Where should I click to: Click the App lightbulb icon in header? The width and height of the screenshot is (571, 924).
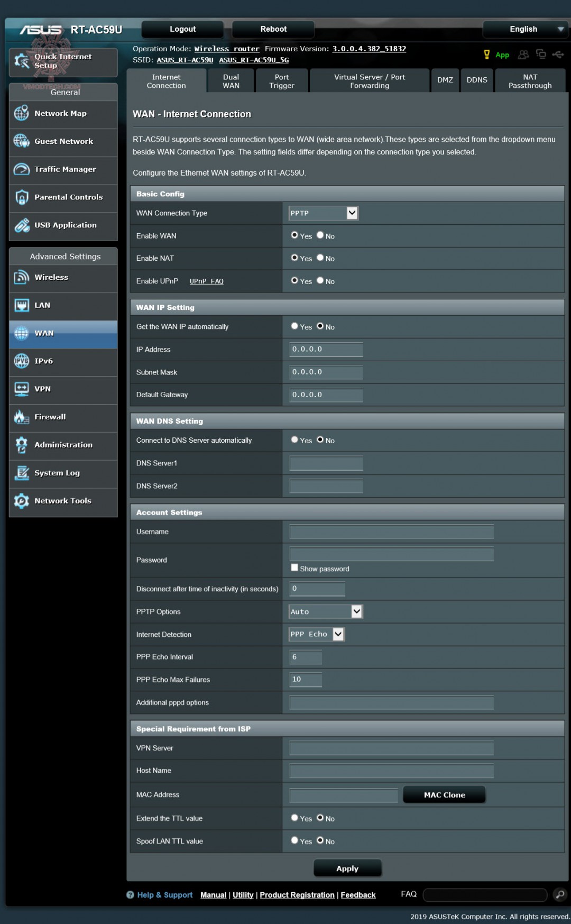(487, 54)
